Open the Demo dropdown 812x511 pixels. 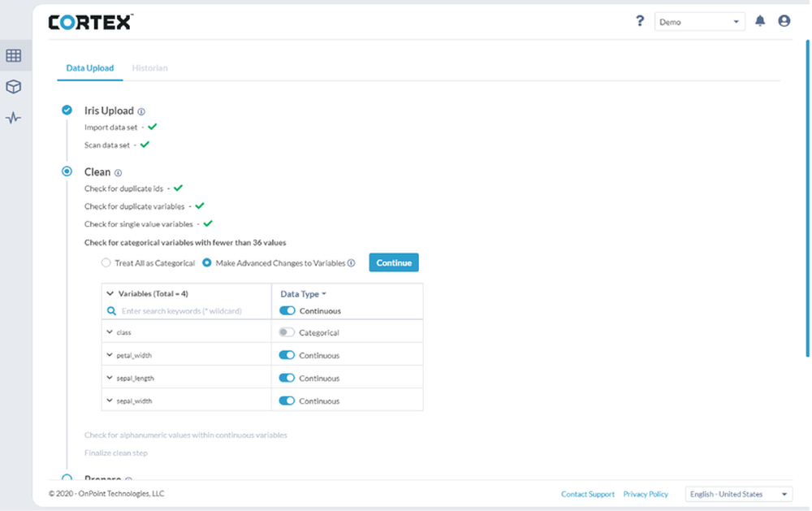tap(699, 22)
